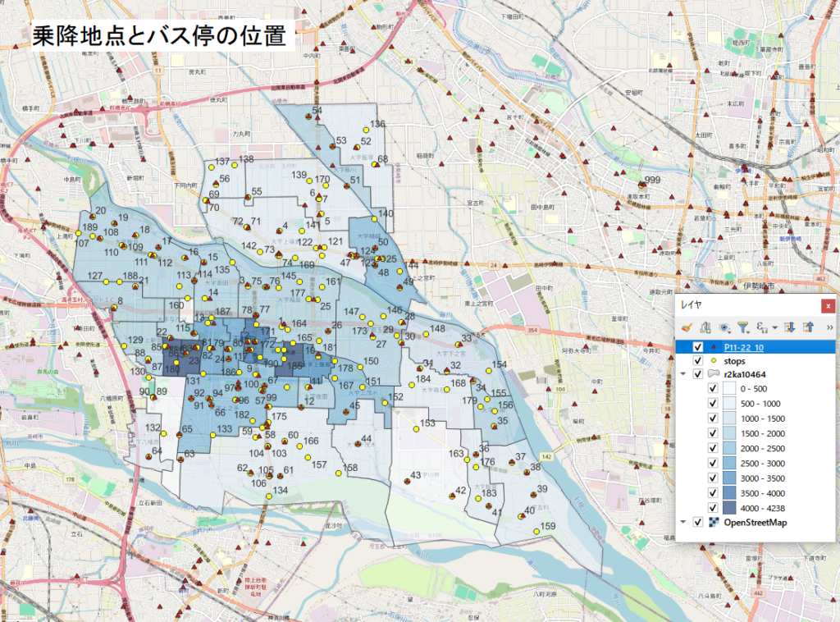Click the filter legend by expression icon
Screen dimensions: 840x622
(762, 327)
